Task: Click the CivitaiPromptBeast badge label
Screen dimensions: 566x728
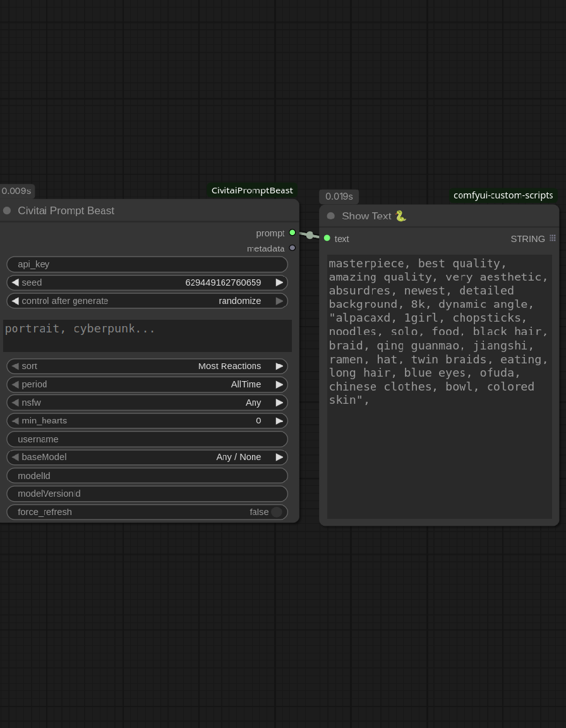Action: tap(252, 190)
